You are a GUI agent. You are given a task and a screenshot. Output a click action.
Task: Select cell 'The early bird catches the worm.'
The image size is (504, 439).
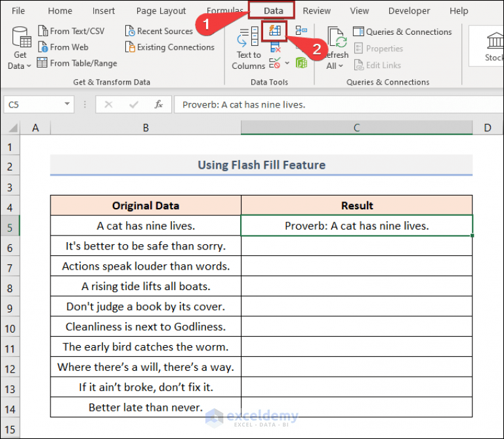click(x=146, y=346)
